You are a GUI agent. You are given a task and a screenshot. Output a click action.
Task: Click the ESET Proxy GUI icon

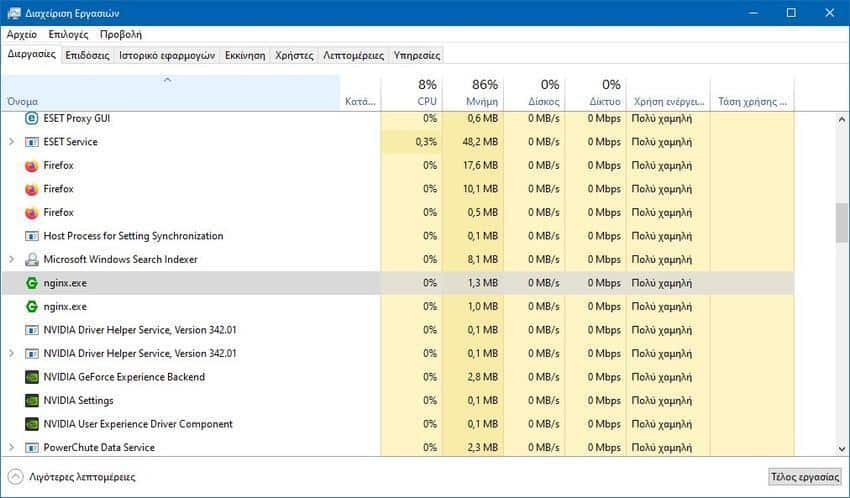point(32,118)
